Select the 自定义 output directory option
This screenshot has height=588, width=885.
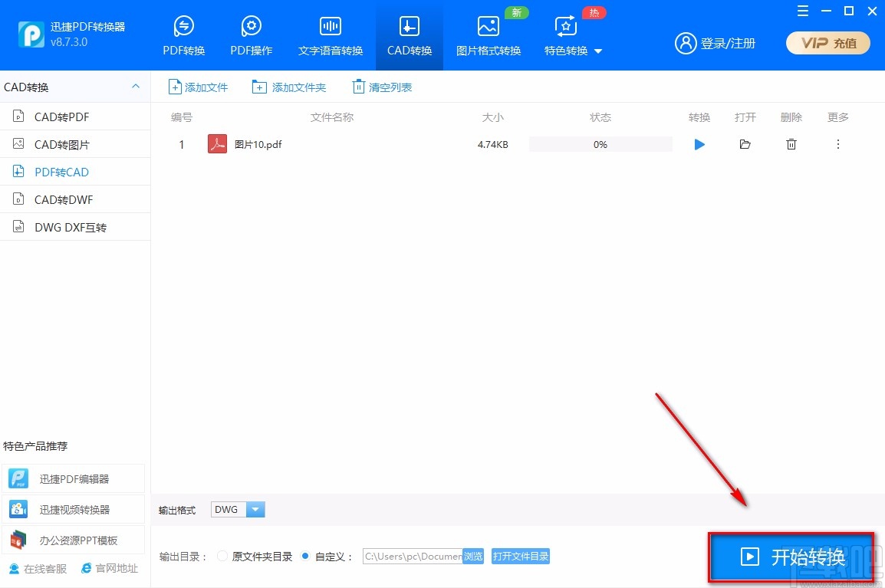coord(306,557)
